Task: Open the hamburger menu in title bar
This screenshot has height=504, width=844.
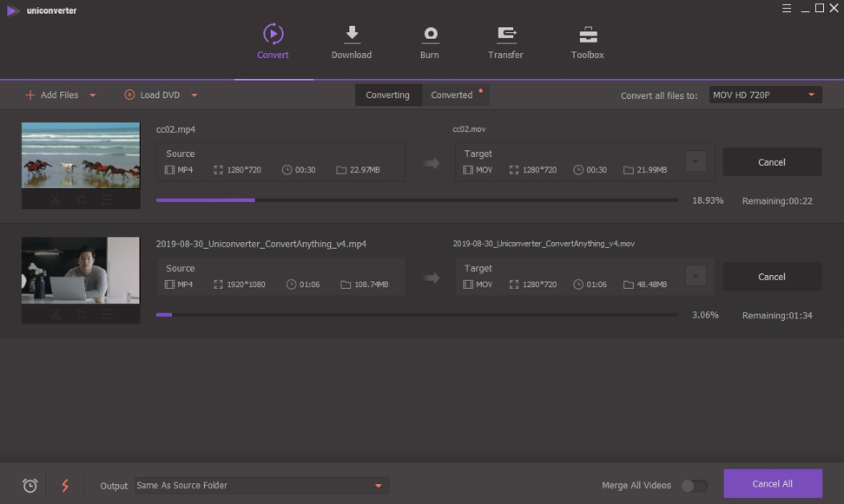Action: pyautogui.click(x=787, y=9)
